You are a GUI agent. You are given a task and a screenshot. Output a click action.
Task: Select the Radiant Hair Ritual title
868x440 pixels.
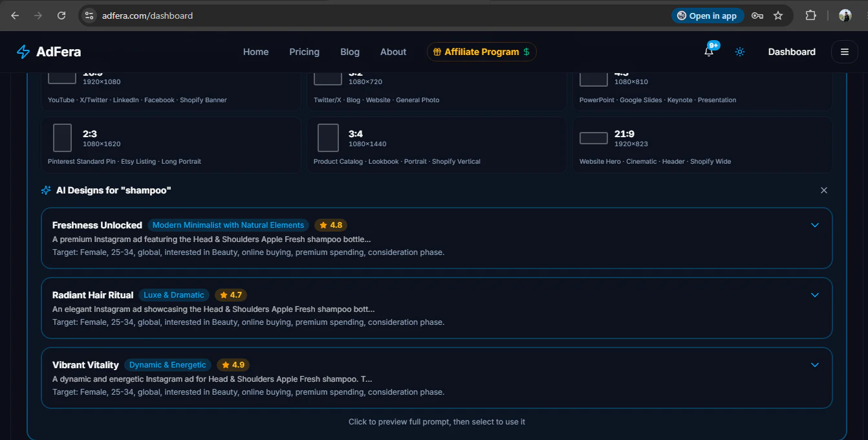point(92,295)
